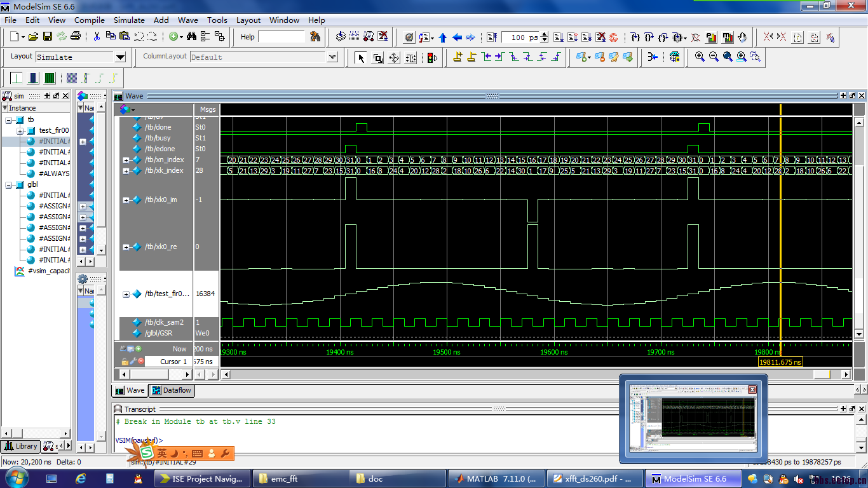The width and height of the screenshot is (868, 488).
Task: Click the yellow cursor time marker label
Action: 780,362
